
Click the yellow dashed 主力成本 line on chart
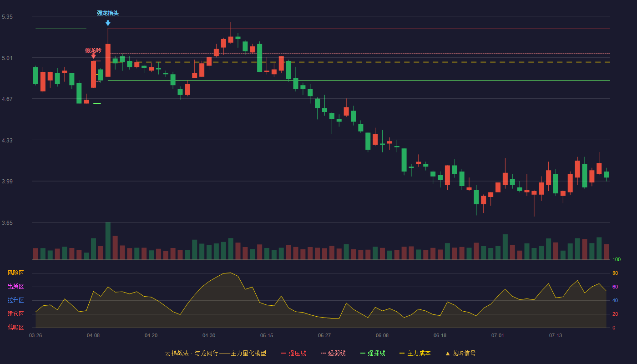click(359, 62)
